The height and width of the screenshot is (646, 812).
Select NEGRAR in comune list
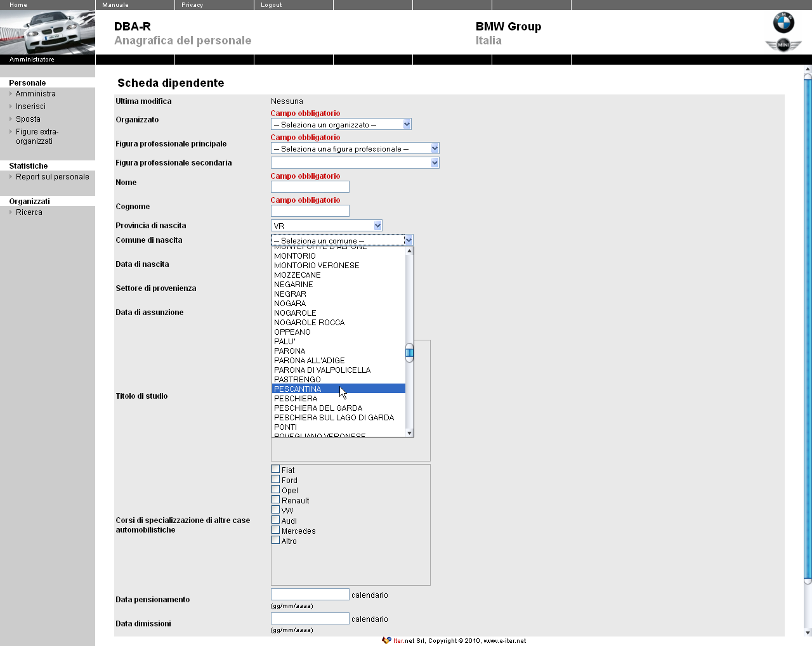[339, 294]
